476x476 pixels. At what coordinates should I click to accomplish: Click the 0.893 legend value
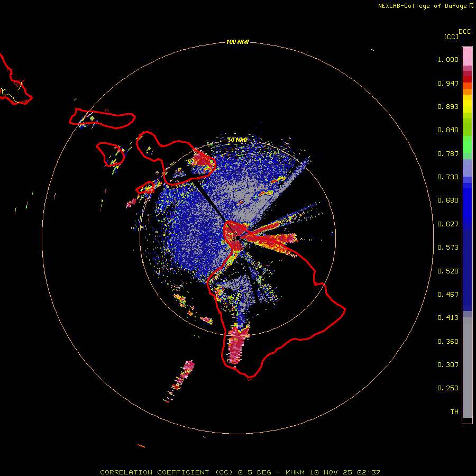448,106
